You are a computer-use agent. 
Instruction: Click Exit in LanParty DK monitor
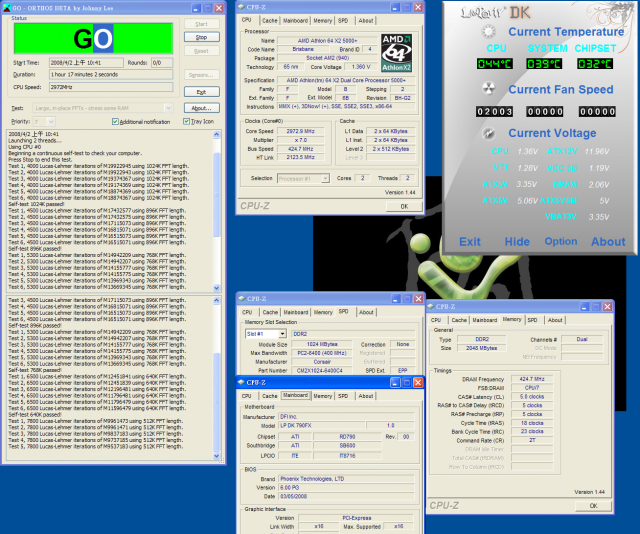pyautogui.click(x=470, y=242)
